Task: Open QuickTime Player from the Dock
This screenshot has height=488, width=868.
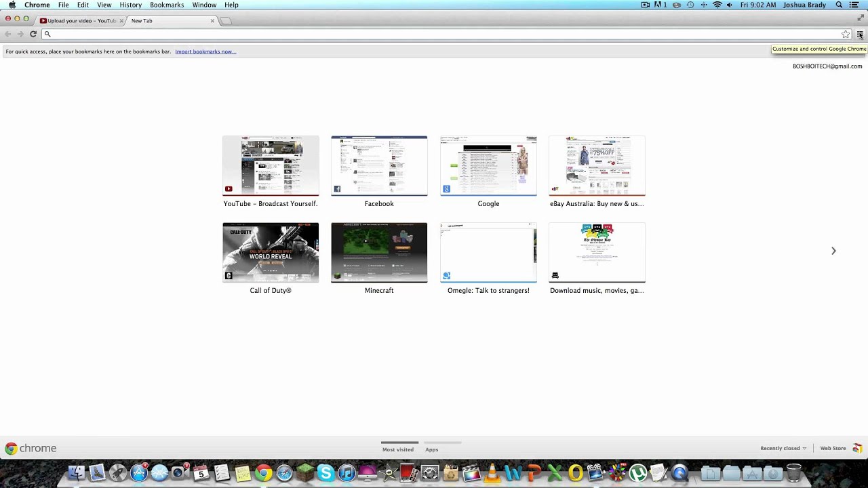Action: click(679, 472)
